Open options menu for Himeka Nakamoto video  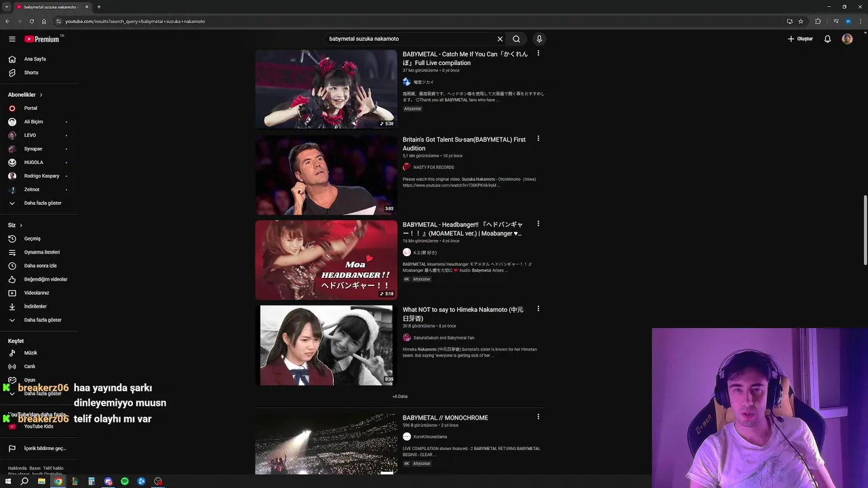click(538, 308)
